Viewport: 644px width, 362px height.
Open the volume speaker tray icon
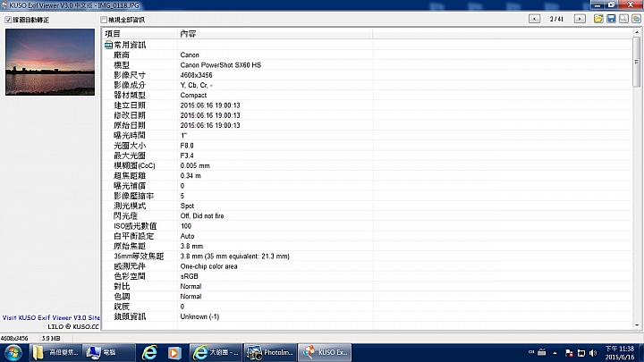(x=593, y=353)
